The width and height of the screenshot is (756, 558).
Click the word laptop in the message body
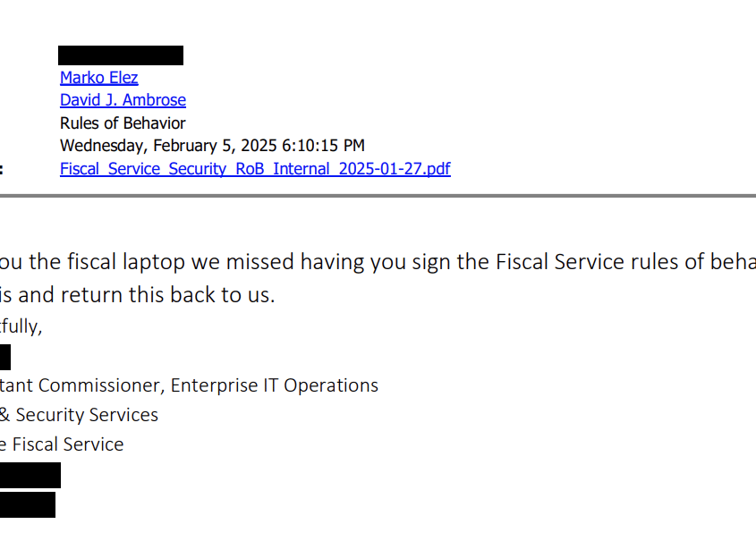pyautogui.click(x=153, y=263)
